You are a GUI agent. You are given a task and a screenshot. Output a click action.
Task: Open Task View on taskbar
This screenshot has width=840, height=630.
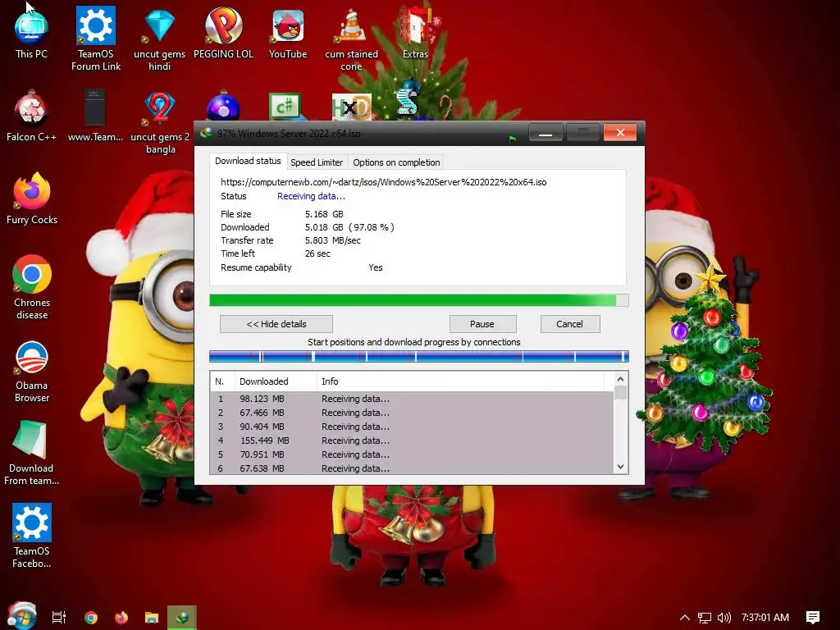tap(59, 617)
